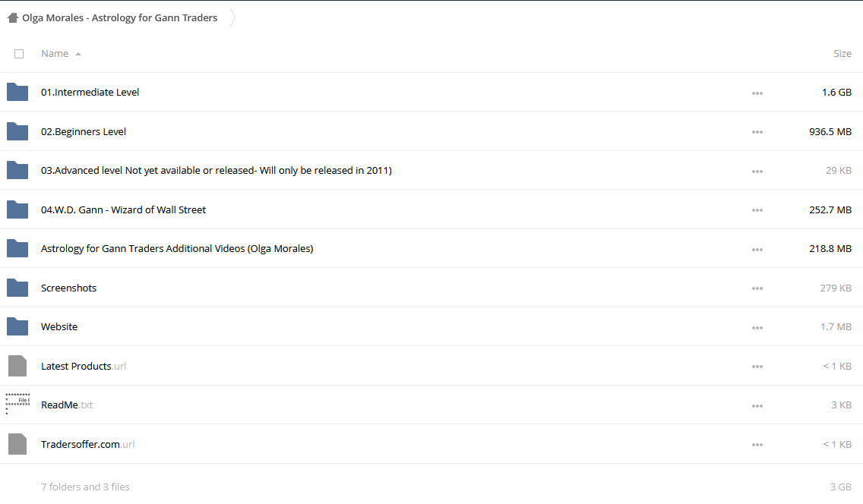This screenshot has width=863, height=504.
Task: Open the Tradersoffer.com.url file
Action: click(x=87, y=444)
